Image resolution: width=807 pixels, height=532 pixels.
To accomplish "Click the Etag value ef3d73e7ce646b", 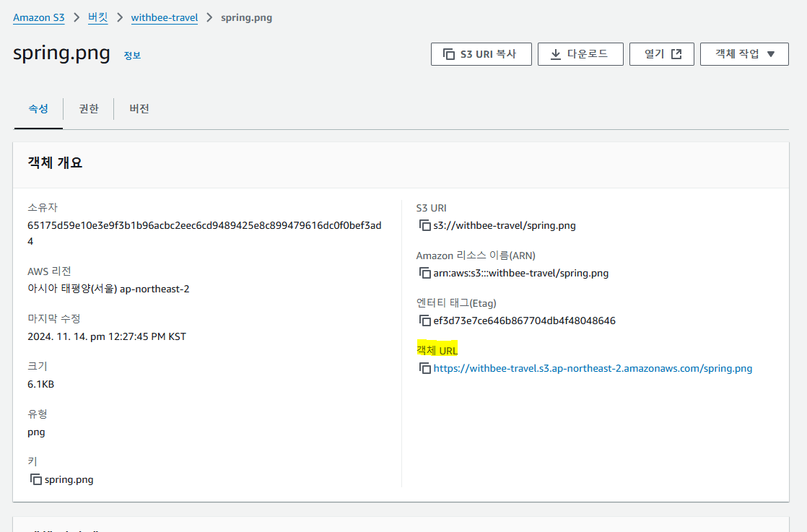I will pyautogui.click(x=524, y=320).
